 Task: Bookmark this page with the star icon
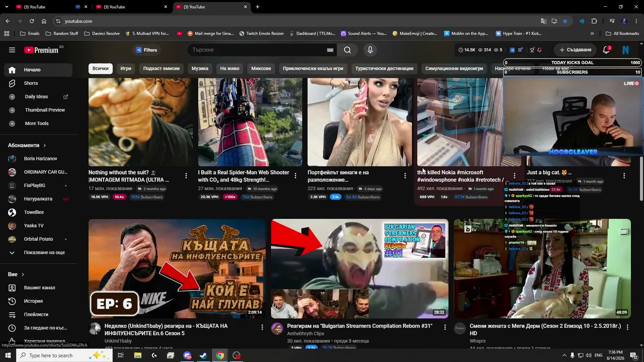(565, 21)
